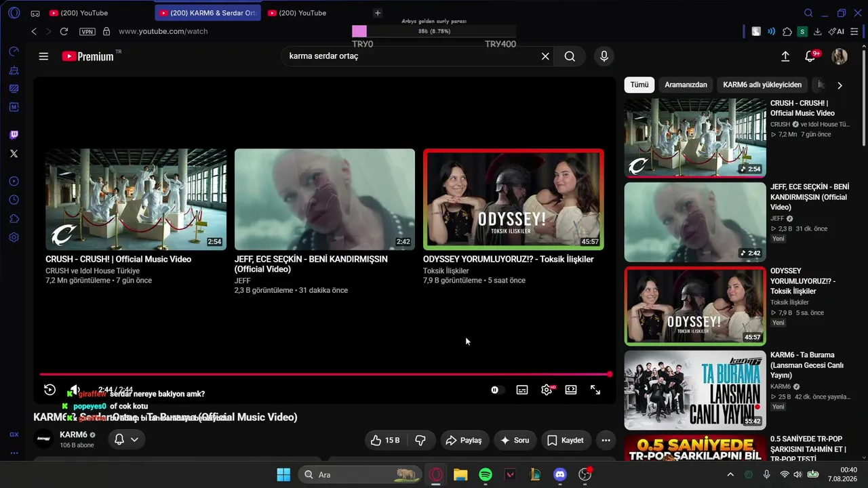This screenshot has width=868, height=488.
Task: Open sidebar CRUSH - CRUSH! Official Music Video title
Action: pyautogui.click(x=803, y=108)
